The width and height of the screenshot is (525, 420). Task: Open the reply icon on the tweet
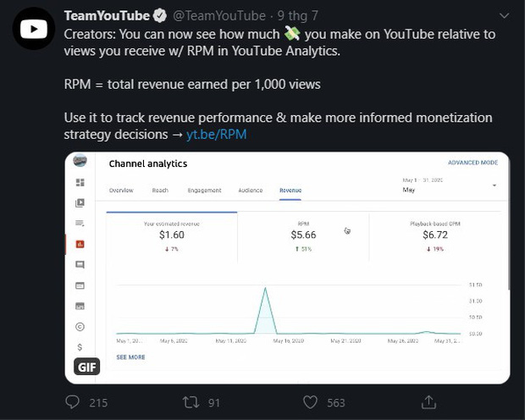[x=74, y=403]
